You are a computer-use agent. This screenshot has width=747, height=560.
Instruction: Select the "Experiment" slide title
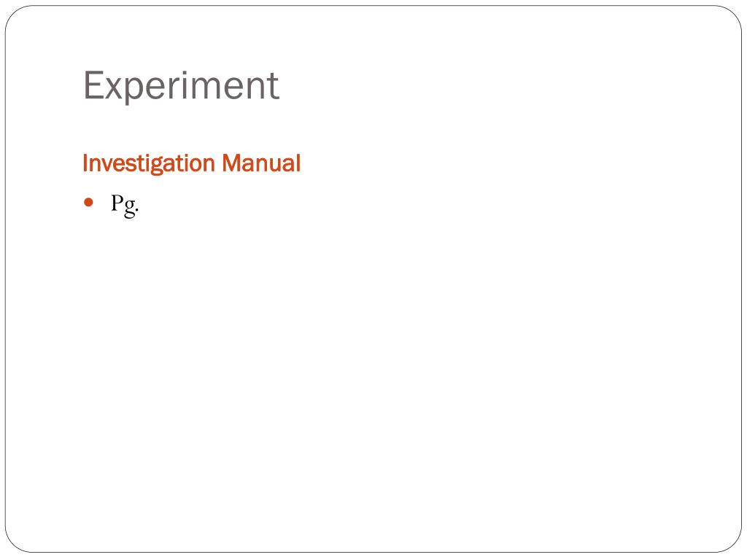[x=181, y=86]
